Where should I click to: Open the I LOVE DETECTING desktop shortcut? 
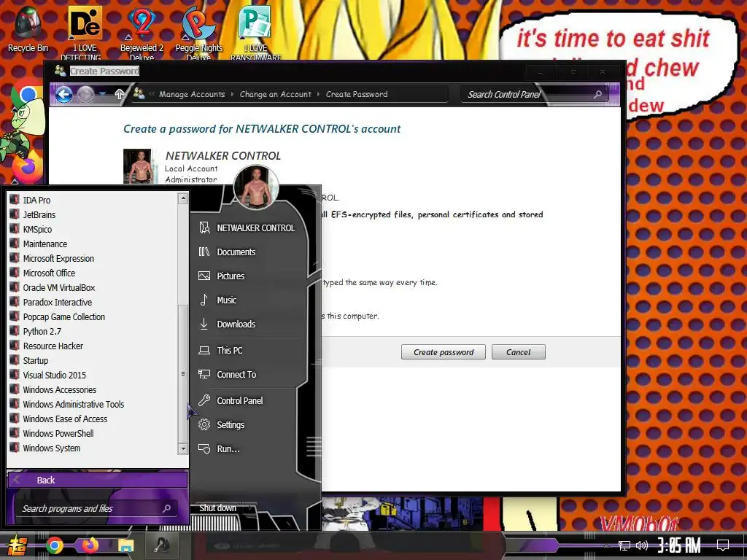(85, 31)
